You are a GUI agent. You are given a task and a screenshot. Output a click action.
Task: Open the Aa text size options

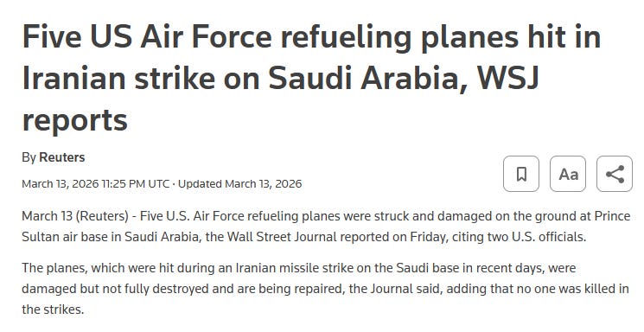[x=568, y=174]
